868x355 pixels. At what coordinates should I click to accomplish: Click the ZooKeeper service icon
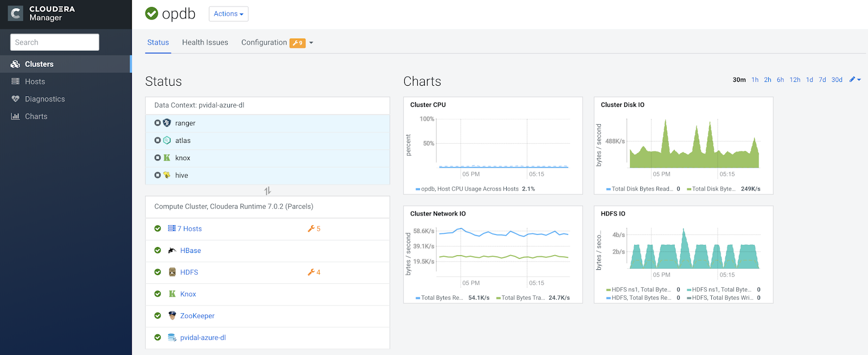click(172, 315)
